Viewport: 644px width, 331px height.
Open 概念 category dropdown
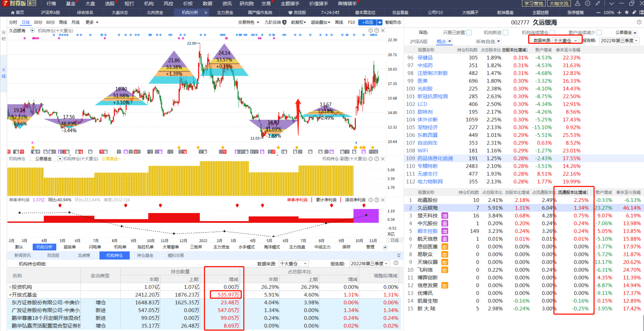coord(444,42)
